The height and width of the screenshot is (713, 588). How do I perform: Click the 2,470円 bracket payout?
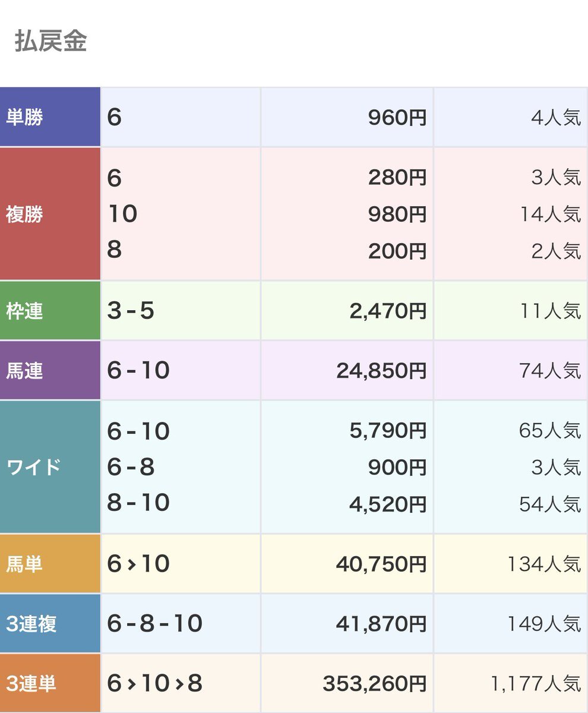[388, 311]
